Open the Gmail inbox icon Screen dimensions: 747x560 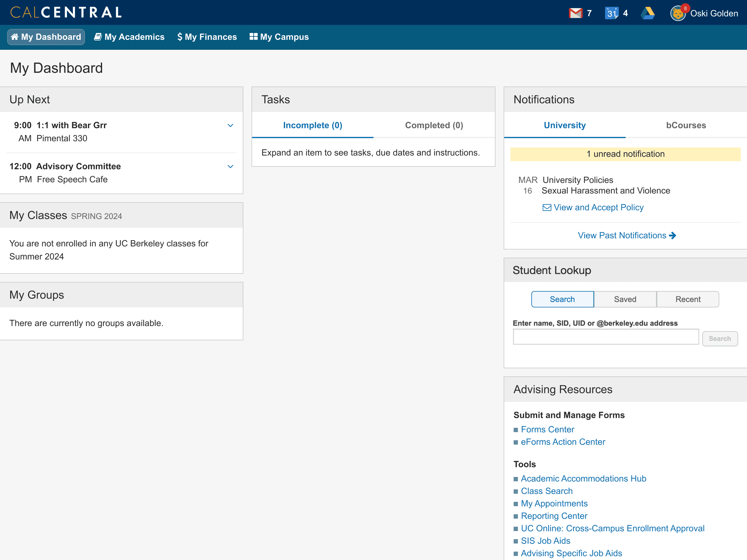click(576, 13)
